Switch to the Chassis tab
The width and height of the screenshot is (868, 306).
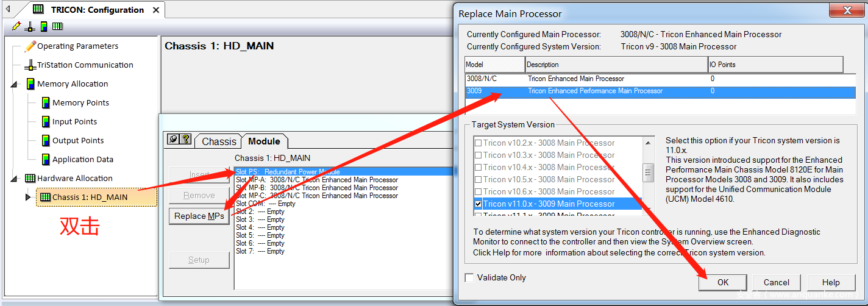219,141
